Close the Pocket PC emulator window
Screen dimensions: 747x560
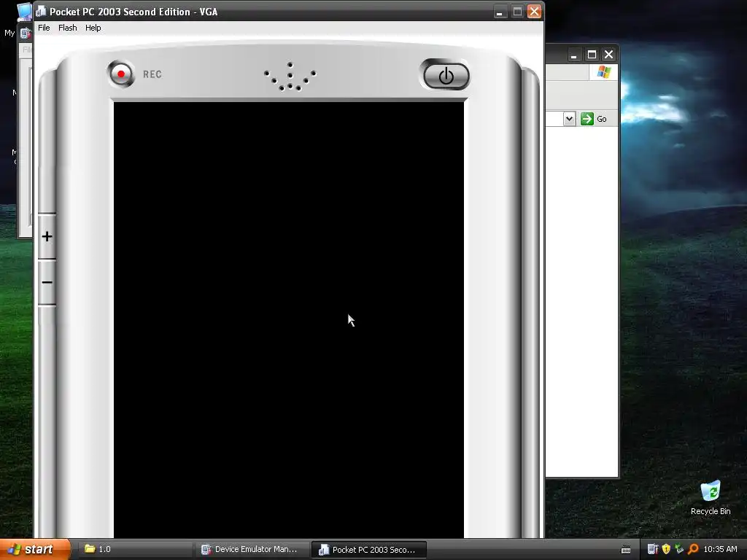(x=534, y=12)
